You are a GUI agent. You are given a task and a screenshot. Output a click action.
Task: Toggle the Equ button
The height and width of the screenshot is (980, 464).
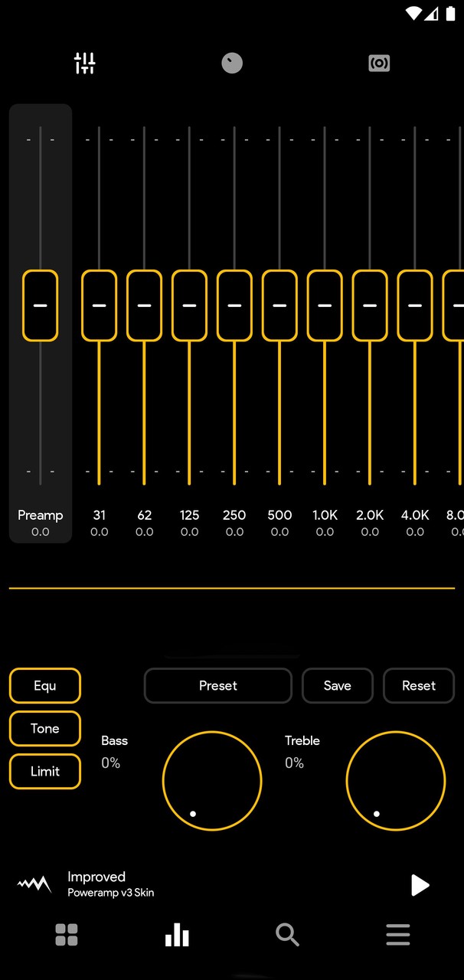pyautogui.click(x=45, y=686)
